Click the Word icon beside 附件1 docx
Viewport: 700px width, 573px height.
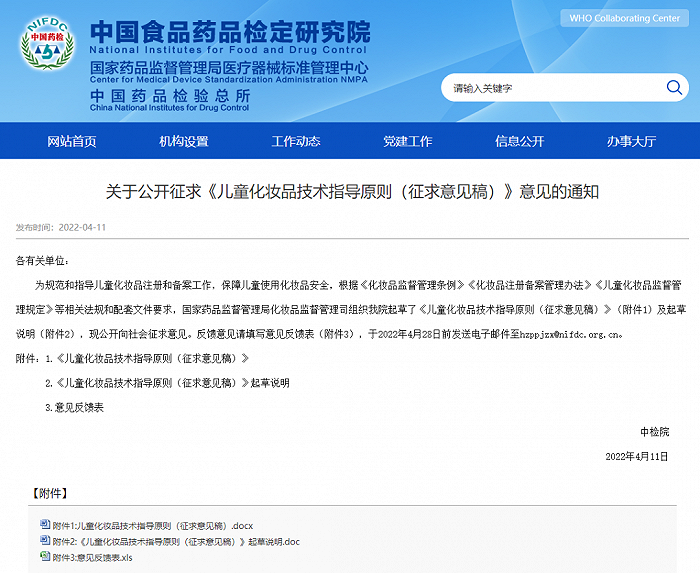coord(45,524)
